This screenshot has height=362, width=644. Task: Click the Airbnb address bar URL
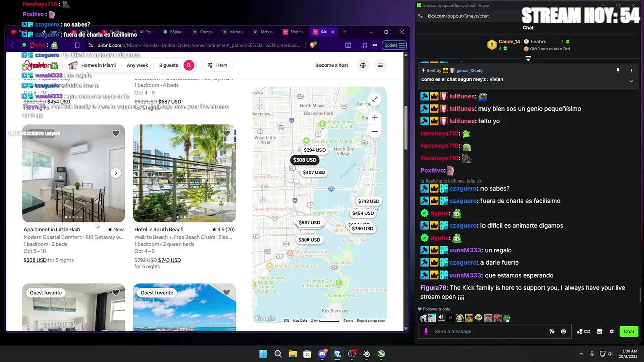pos(199,45)
